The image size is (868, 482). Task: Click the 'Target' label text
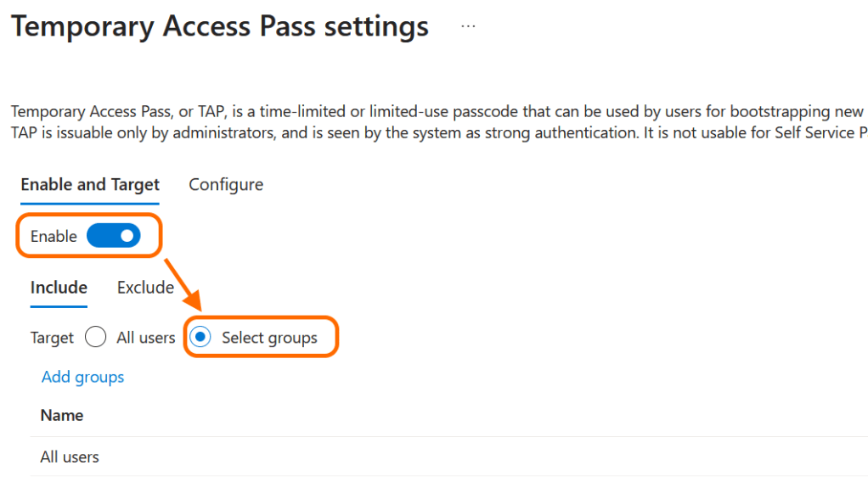(x=52, y=338)
